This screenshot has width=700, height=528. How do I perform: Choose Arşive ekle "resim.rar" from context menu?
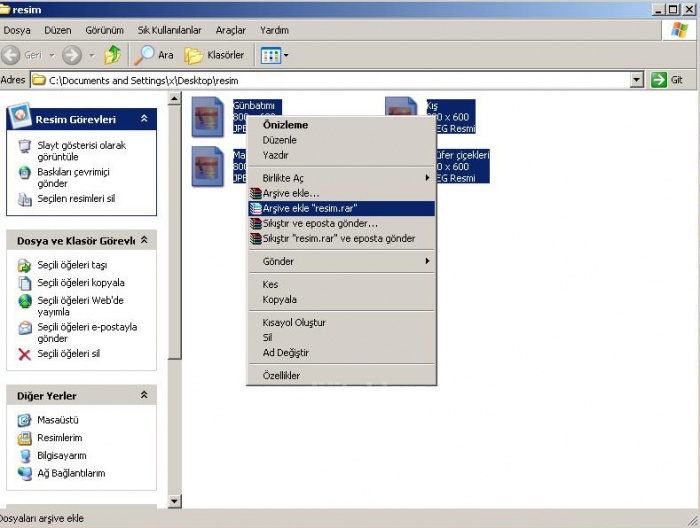point(310,208)
